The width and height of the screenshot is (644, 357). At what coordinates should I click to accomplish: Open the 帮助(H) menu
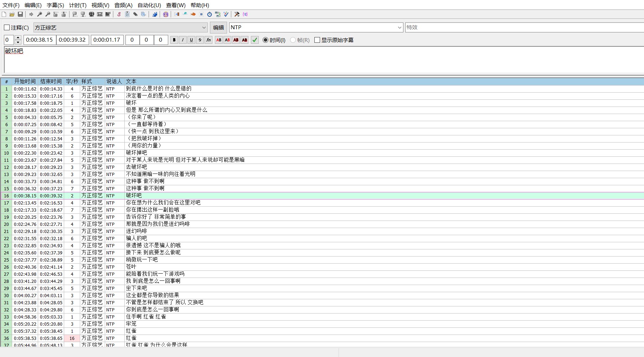pyautogui.click(x=200, y=5)
